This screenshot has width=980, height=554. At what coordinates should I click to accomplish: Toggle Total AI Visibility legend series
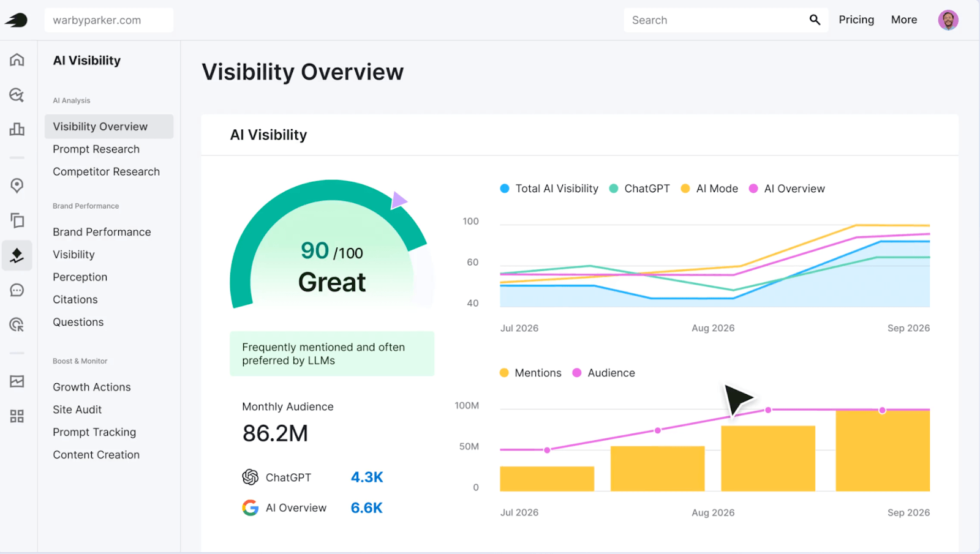click(549, 189)
